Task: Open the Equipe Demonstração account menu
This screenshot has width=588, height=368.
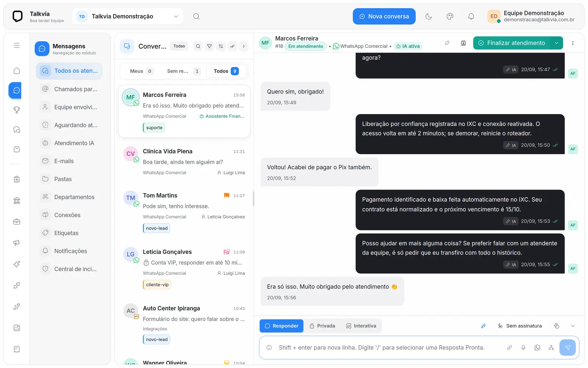Action: (531, 16)
